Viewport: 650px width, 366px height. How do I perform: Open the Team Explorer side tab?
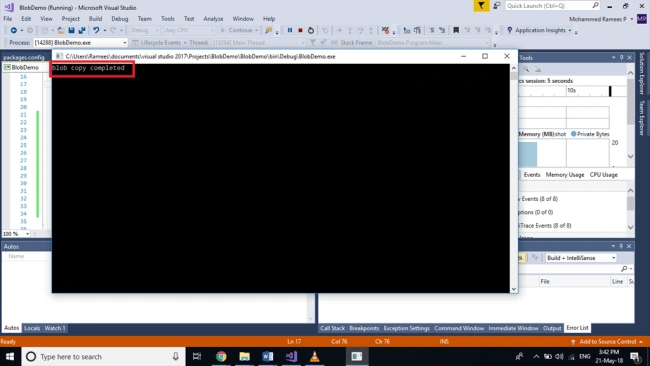[x=642, y=118]
